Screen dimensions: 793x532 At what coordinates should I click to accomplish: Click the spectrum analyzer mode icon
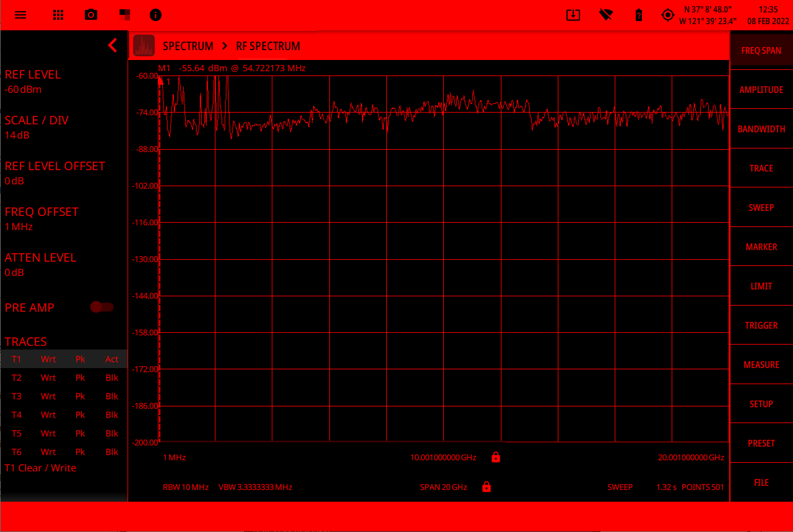click(x=144, y=46)
